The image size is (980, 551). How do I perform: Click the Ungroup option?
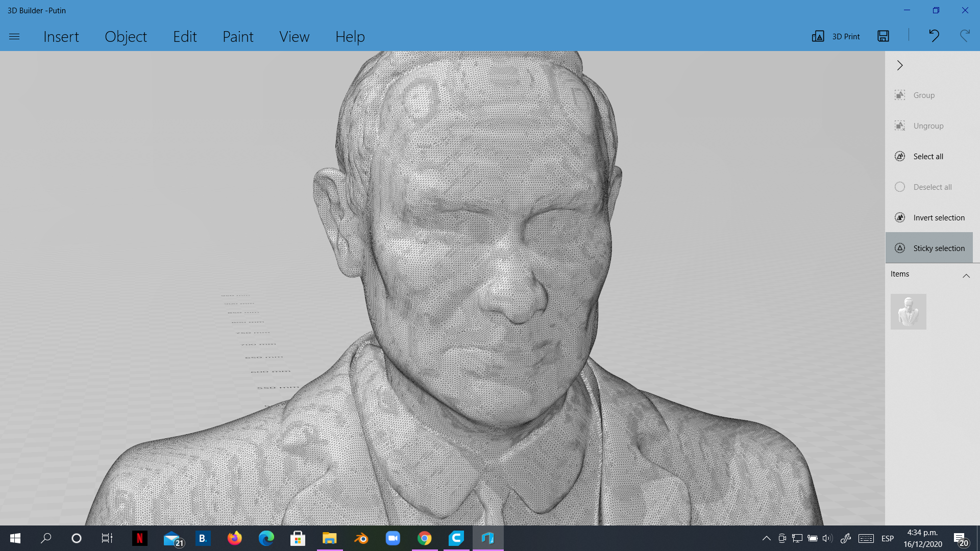[929, 126]
